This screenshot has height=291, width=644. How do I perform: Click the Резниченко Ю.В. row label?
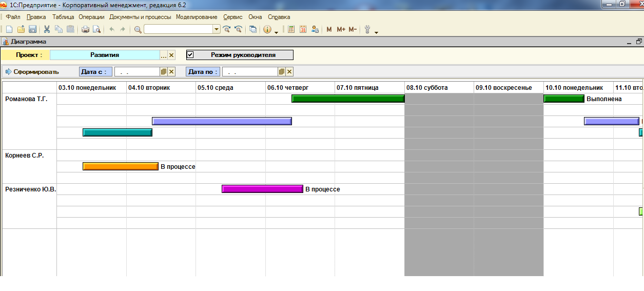click(x=30, y=189)
